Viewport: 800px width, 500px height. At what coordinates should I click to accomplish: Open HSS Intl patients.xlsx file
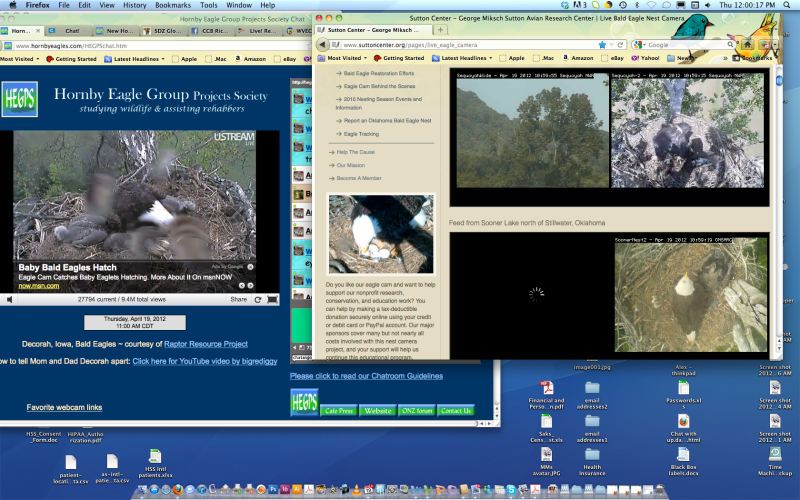(155, 463)
